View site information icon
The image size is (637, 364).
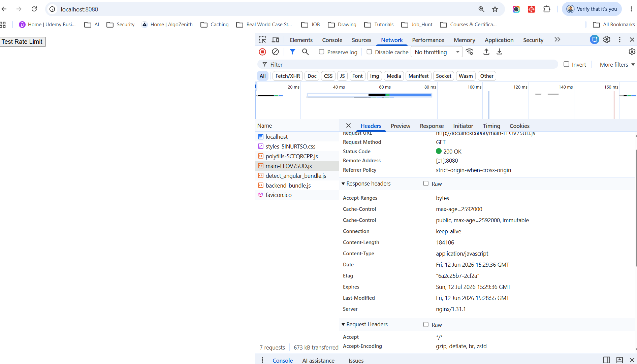(52, 9)
